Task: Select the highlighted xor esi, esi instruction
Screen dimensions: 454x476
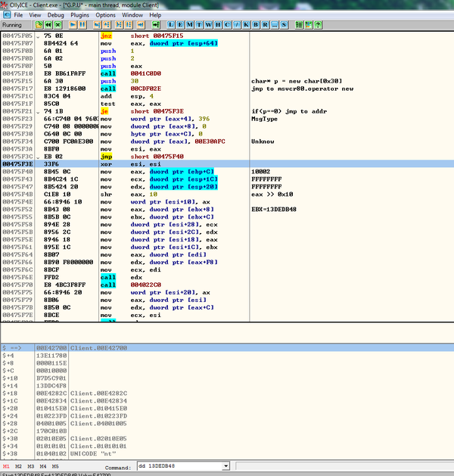Action: click(x=121, y=163)
